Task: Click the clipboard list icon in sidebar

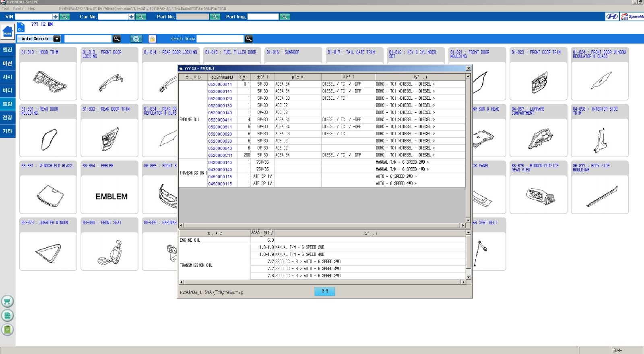Action: click(x=7, y=330)
